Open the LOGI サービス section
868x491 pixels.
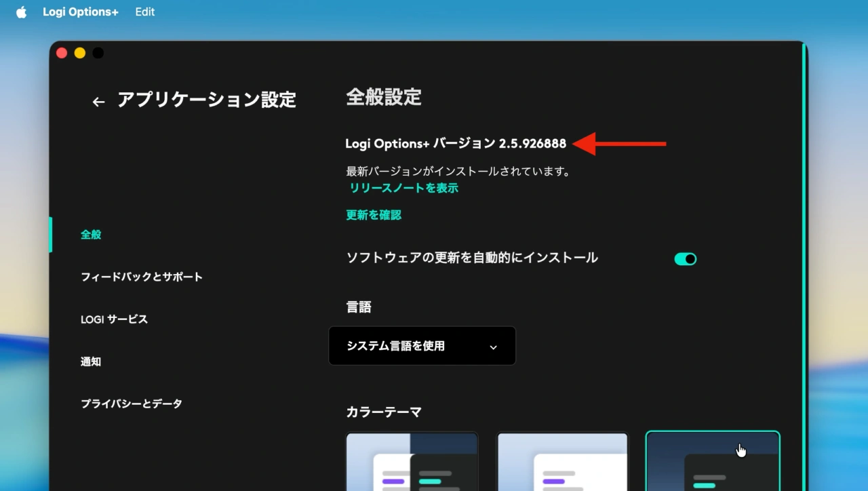point(114,319)
